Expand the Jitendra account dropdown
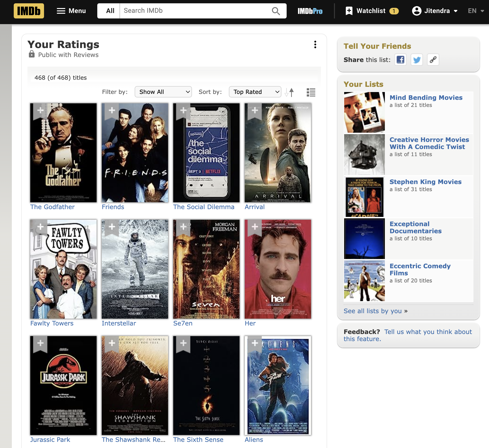The image size is (489, 448). 435,11
